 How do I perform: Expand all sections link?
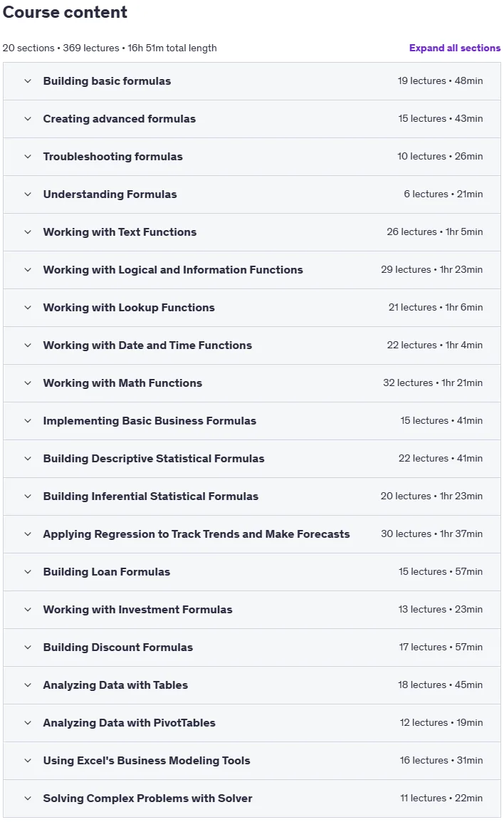455,48
